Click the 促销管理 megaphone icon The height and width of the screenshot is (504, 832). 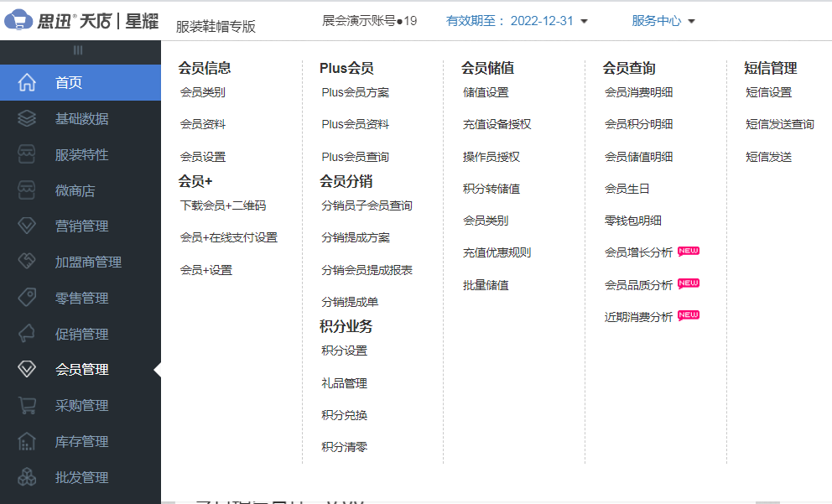click(x=25, y=334)
